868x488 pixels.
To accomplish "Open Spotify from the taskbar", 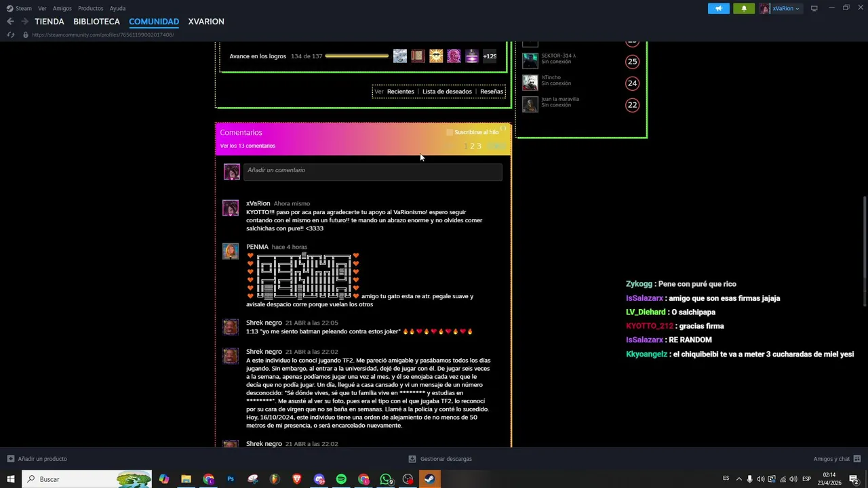I will (341, 479).
